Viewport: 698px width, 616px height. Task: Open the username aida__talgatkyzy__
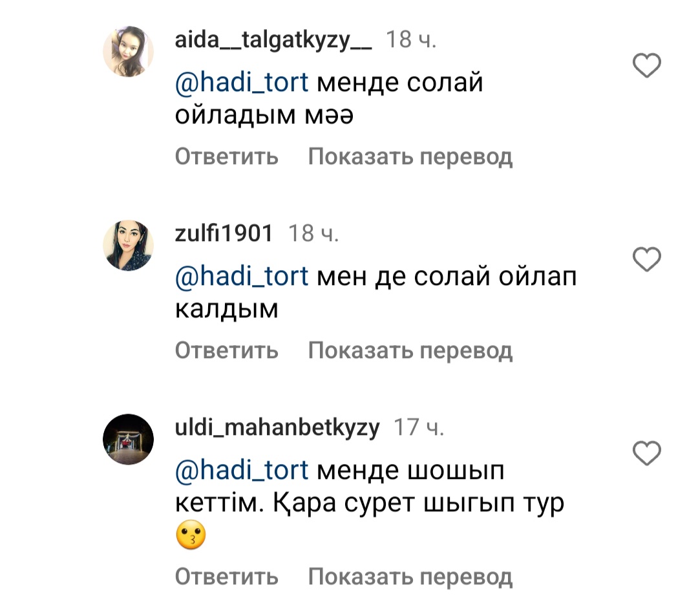tap(273, 41)
